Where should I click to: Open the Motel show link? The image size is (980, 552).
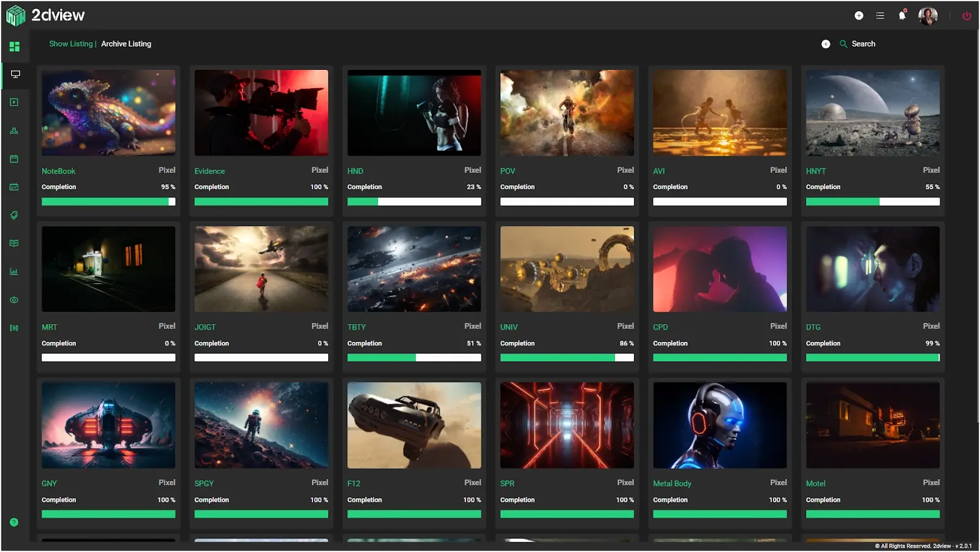(x=816, y=483)
